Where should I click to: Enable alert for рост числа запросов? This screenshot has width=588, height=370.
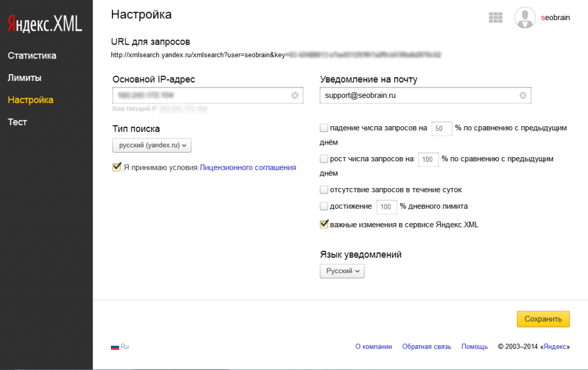coord(324,159)
